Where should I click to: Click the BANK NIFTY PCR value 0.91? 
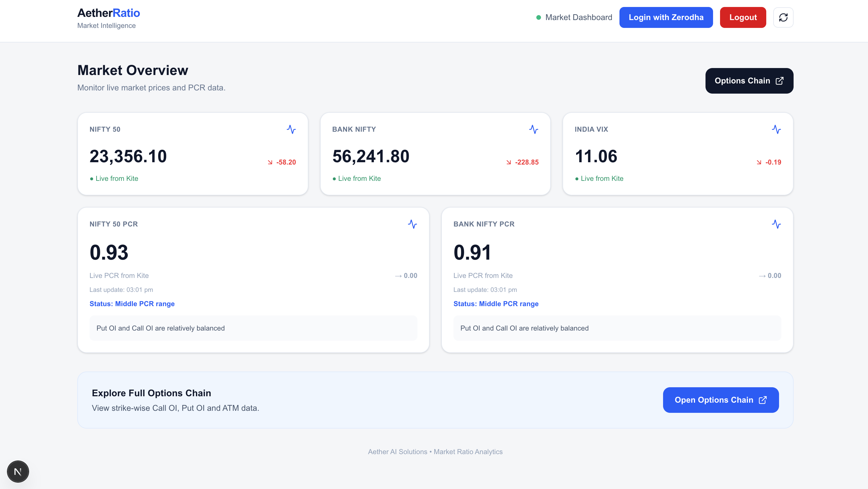pyautogui.click(x=472, y=252)
